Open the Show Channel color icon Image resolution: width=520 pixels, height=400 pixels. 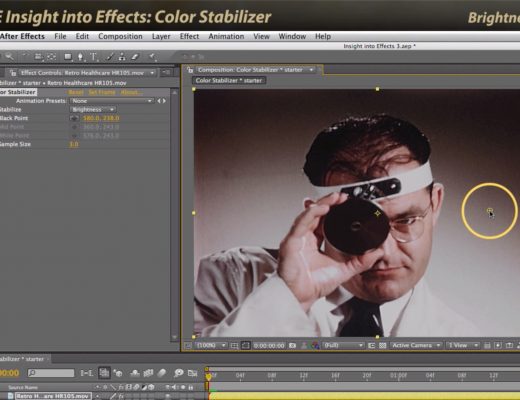315,346
